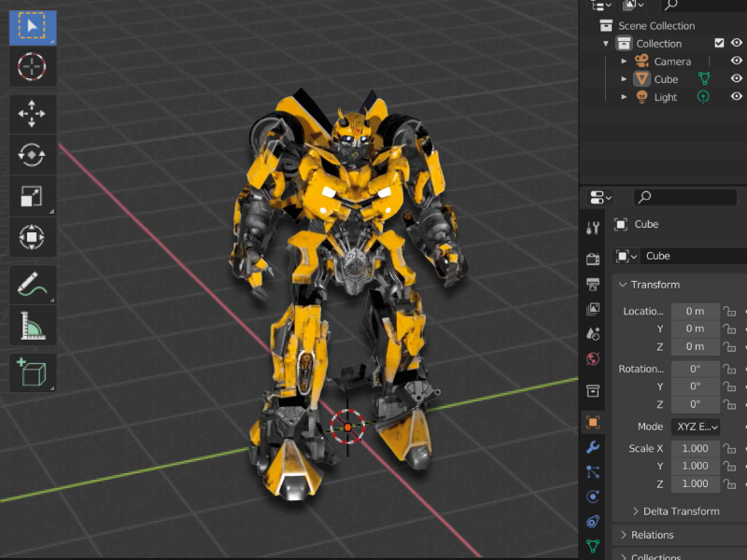The image size is (747, 560).
Task: Open Object Data properties tab
Action: click(593, 546)
